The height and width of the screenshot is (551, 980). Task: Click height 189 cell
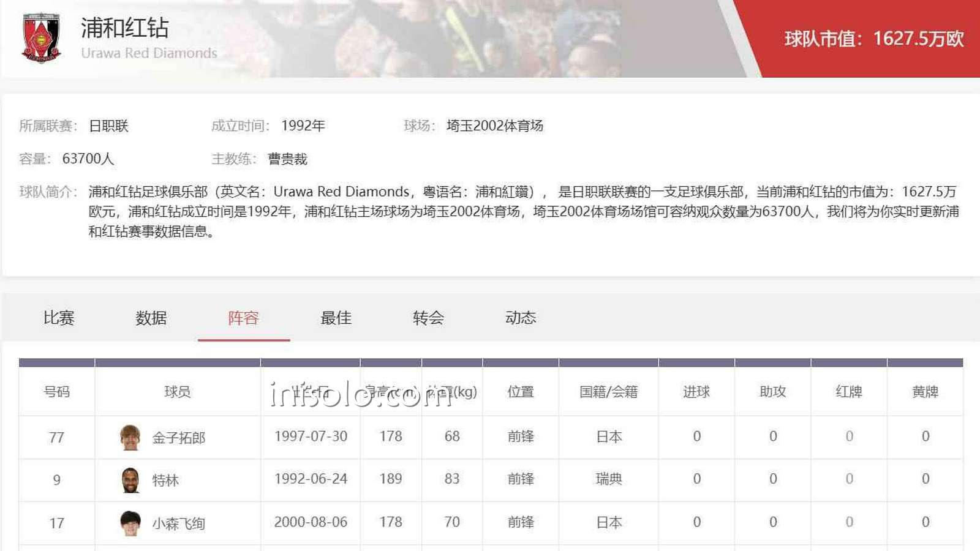click(391, 479)
